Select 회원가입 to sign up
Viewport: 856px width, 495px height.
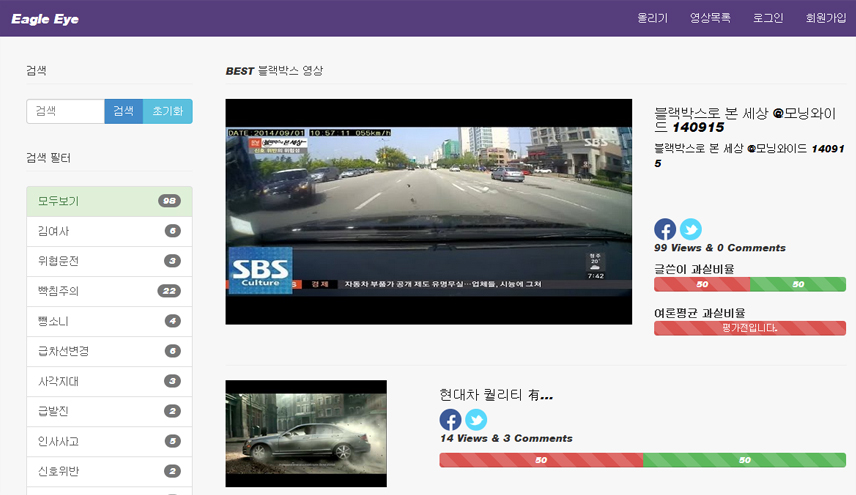pos(825,18)
